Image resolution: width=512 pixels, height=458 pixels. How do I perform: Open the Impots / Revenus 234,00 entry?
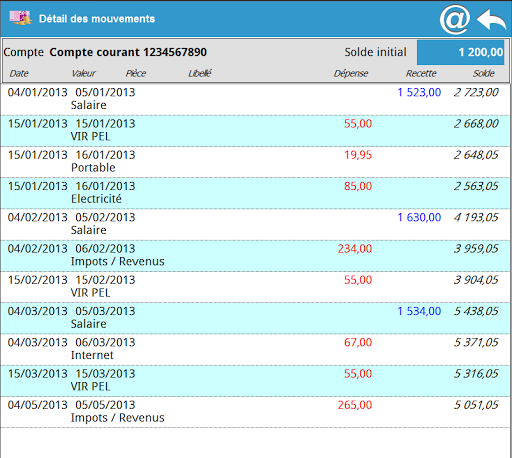click(256, 256)
